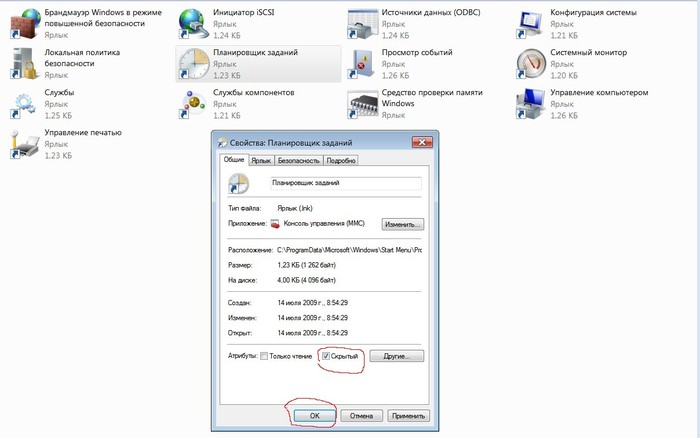Click the Изменить... button
This screenshot has height=438, width=700.
tap(403, 224)
